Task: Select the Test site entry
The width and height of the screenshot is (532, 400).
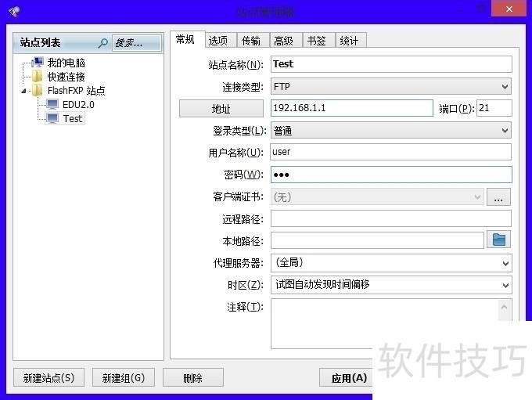Action: tap(72, 118)
